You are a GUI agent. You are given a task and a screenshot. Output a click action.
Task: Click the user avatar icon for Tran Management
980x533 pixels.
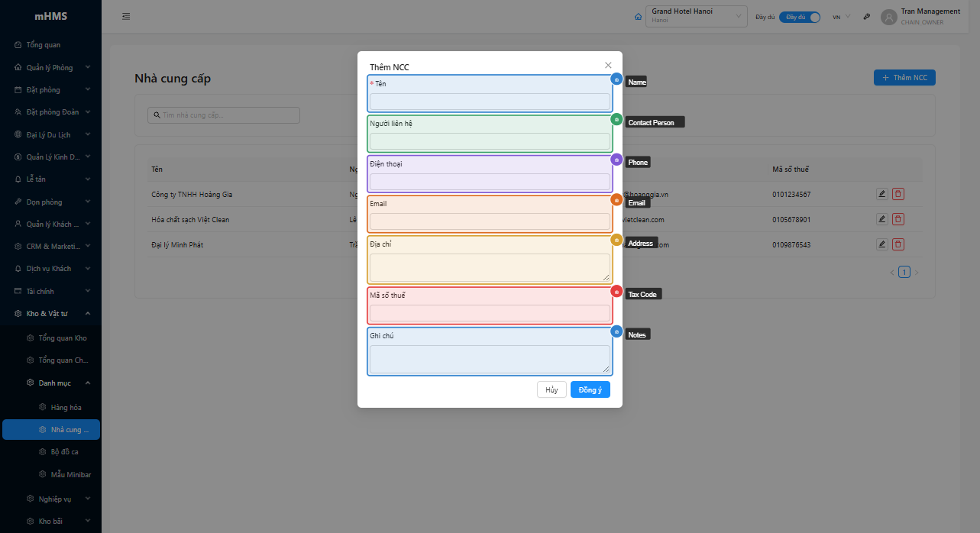click(x=888, y=17)
